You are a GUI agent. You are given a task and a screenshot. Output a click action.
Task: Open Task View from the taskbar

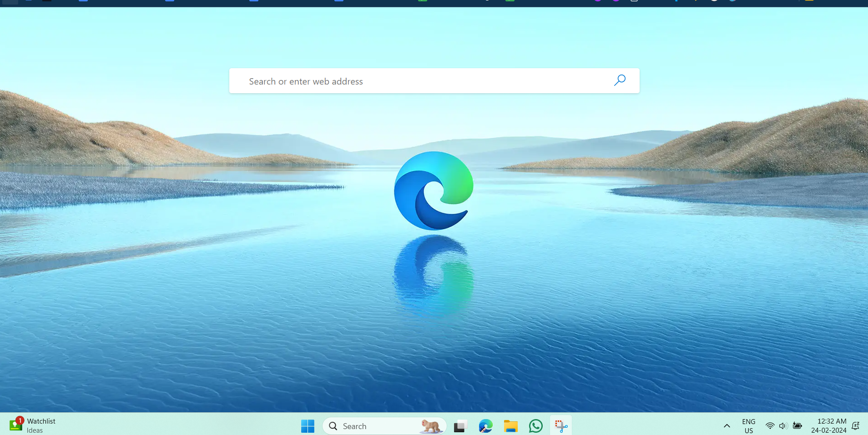click(460, 426)
